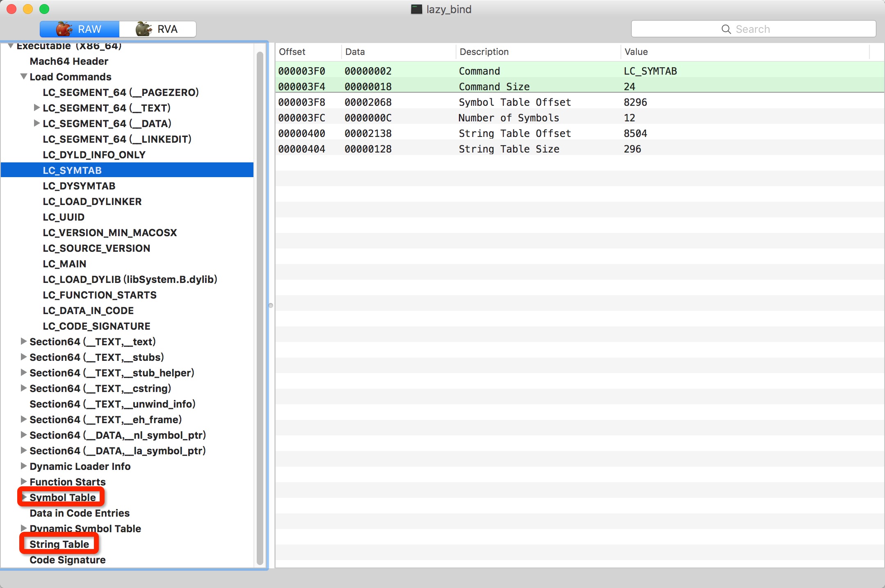The image size is (885, 588).
Task: Select LC_DYSYMTAB load command
Action: 79,186
